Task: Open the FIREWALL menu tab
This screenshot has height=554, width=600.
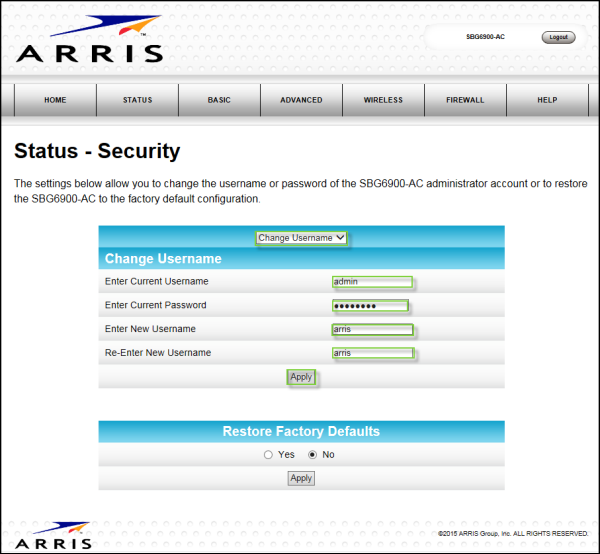Action: click(465, 100)
